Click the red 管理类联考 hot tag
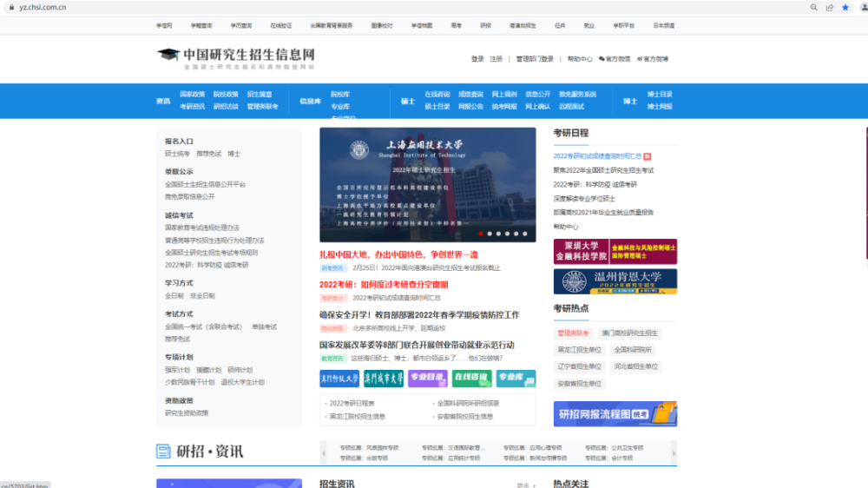 (x=573, y=333)
